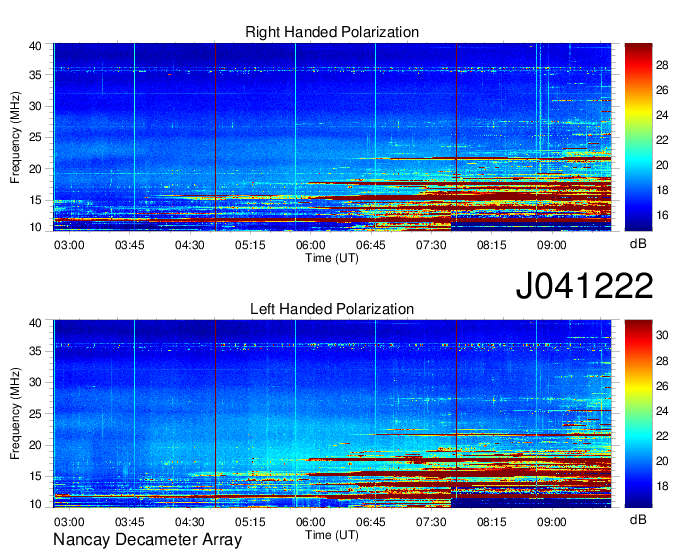This screenshot has height=552, width=680.
Task: Click "Time (UT)" label under Right Handed plot
Action: (x=332, y=258)
